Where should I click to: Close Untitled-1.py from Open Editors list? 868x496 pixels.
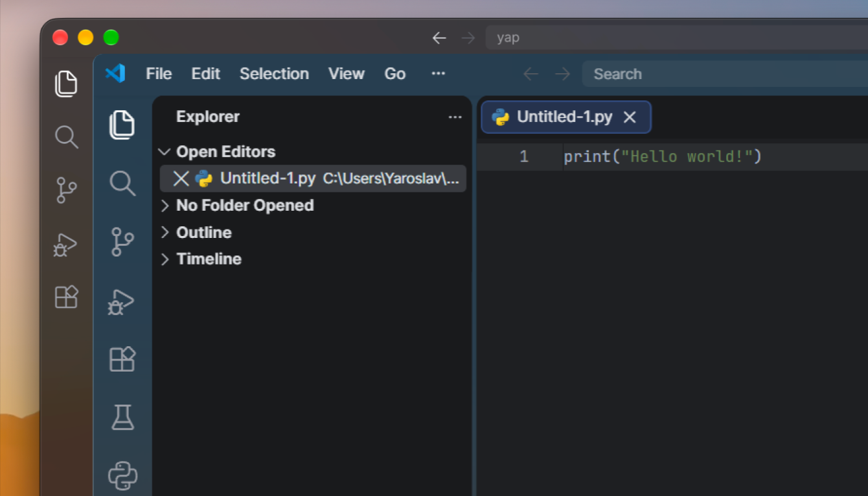[x=181, y=178]
